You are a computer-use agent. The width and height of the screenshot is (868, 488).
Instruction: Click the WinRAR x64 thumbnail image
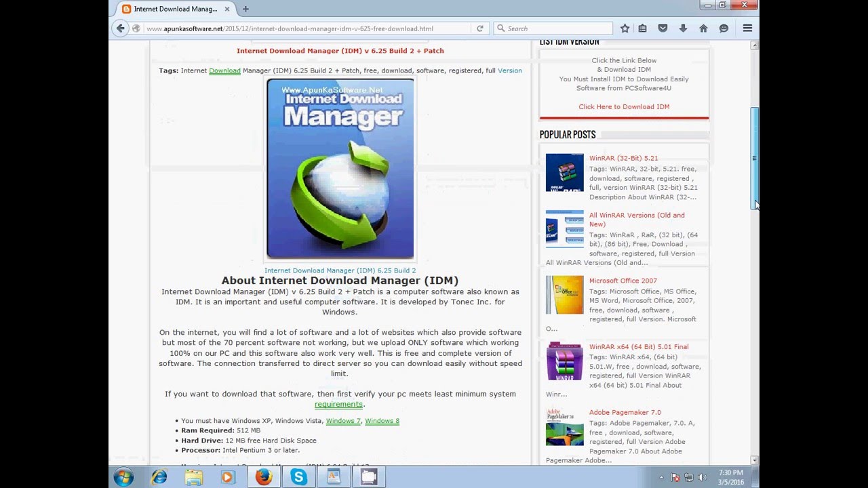[x=564, y=361]
